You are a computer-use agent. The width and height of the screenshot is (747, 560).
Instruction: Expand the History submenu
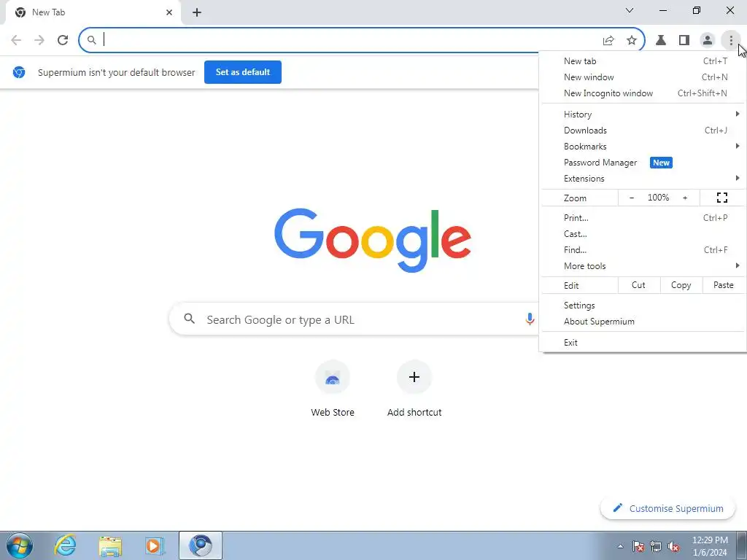click(x=643, y=114)
